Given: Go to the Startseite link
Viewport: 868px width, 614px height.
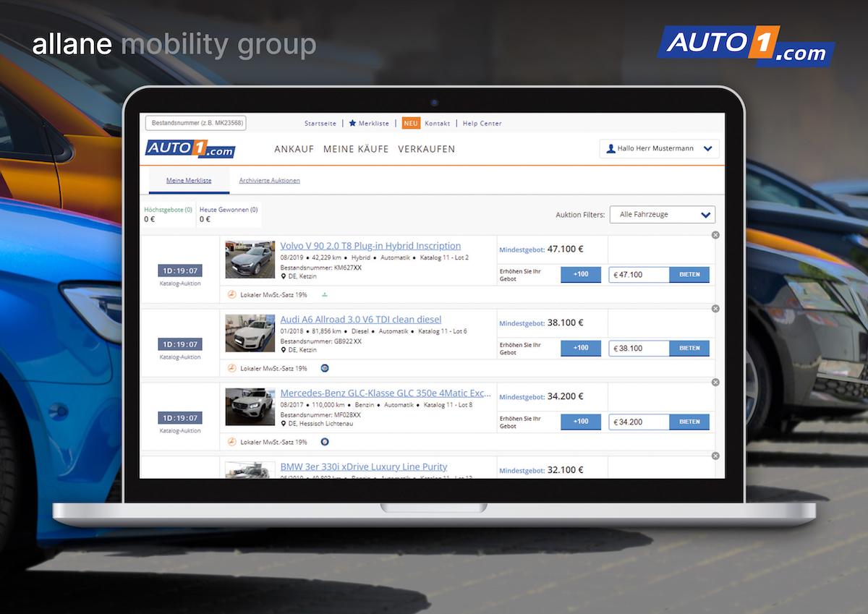Looking at the screenshot, I should 320,124.
